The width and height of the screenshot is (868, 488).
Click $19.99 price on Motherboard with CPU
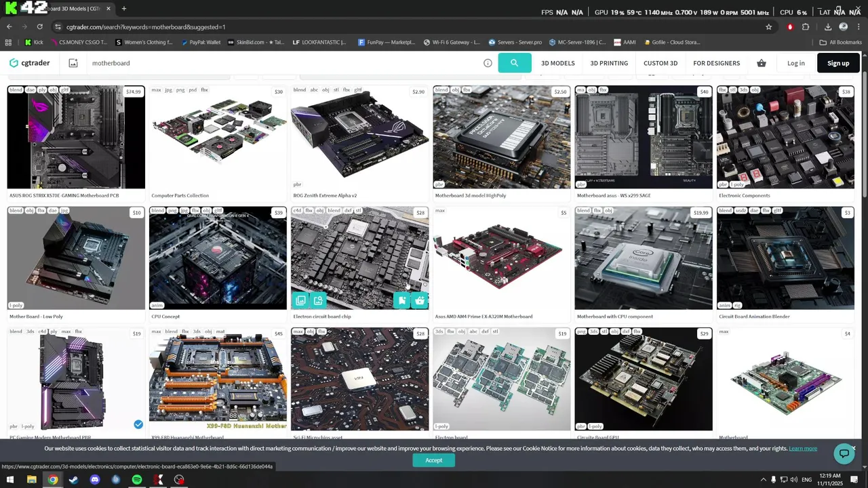click(701, 213)
